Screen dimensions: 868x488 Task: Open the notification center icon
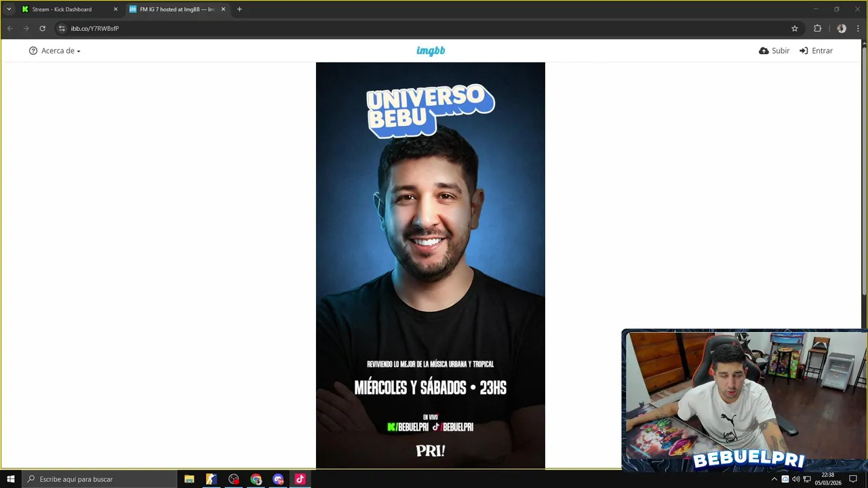pos(853,479)
